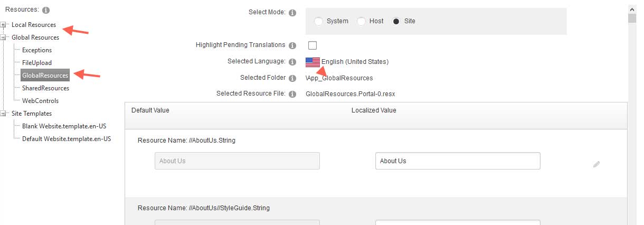Click the Selected Resource File info icon

coord(293,94)
